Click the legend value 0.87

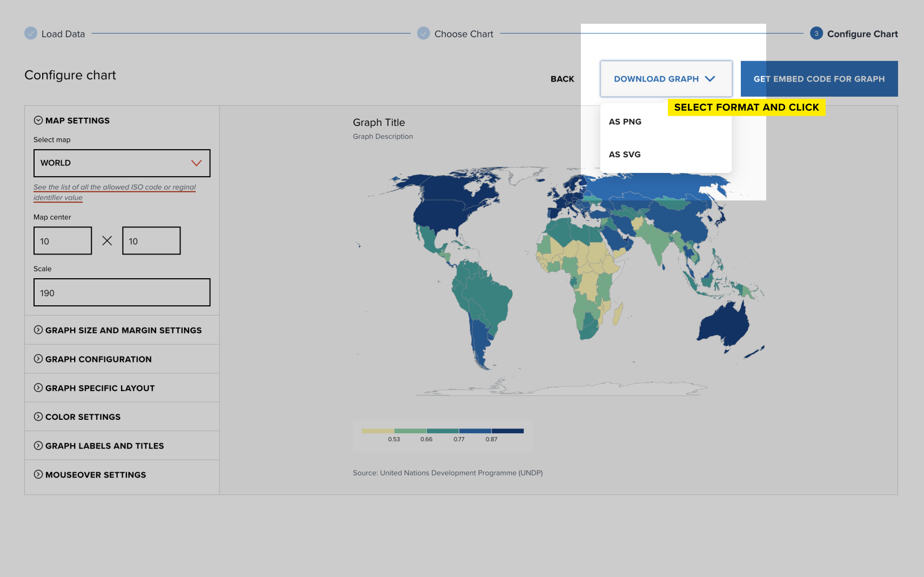(x=491, y=439)
